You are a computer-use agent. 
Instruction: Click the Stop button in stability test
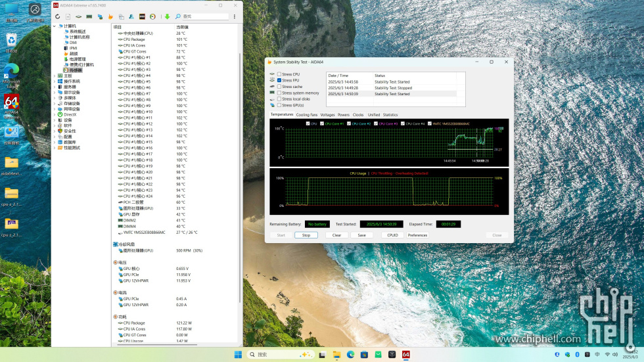pos(306,235)
